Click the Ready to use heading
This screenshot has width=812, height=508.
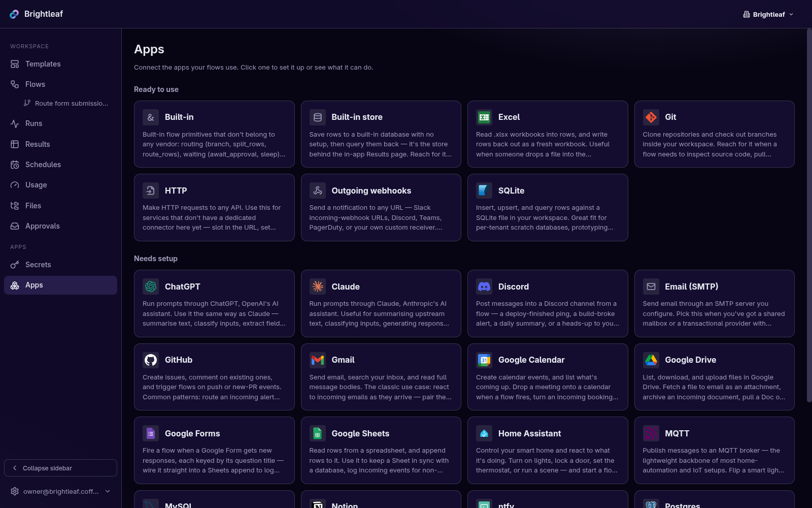pyautogui.click(x=156, y=89)
